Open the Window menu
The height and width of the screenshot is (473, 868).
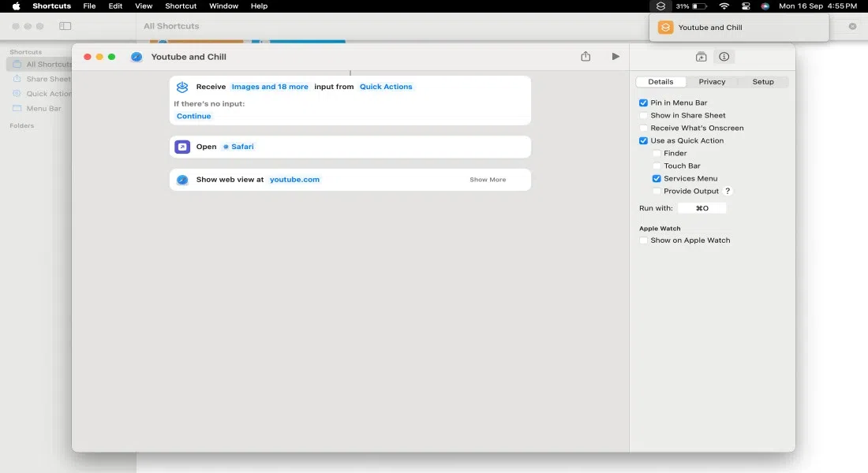[223, 6]
